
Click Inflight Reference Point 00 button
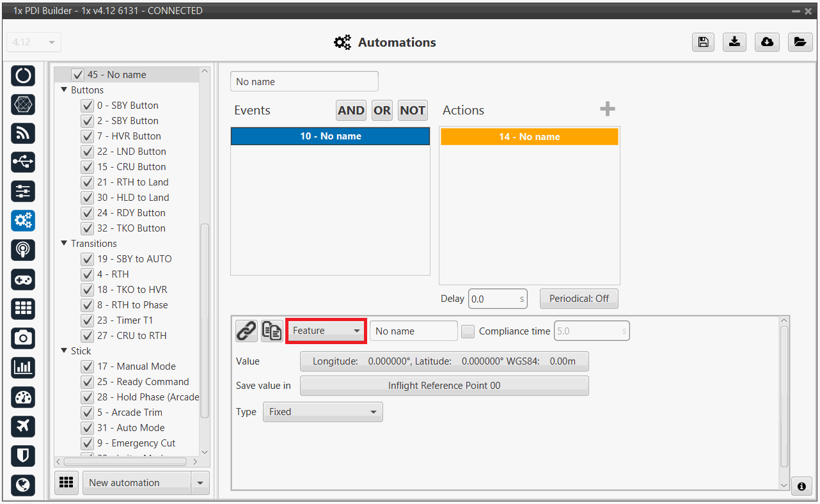(444, 386)
